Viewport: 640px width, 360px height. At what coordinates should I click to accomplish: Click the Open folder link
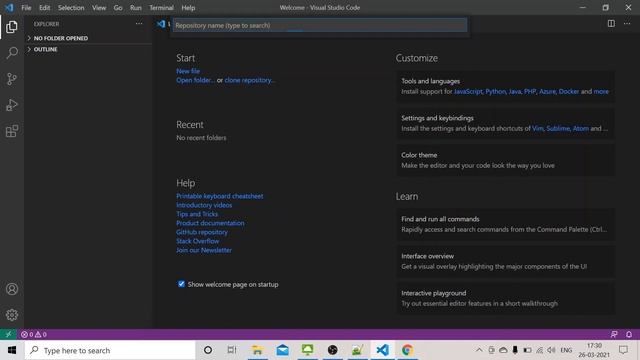(196, 80)
